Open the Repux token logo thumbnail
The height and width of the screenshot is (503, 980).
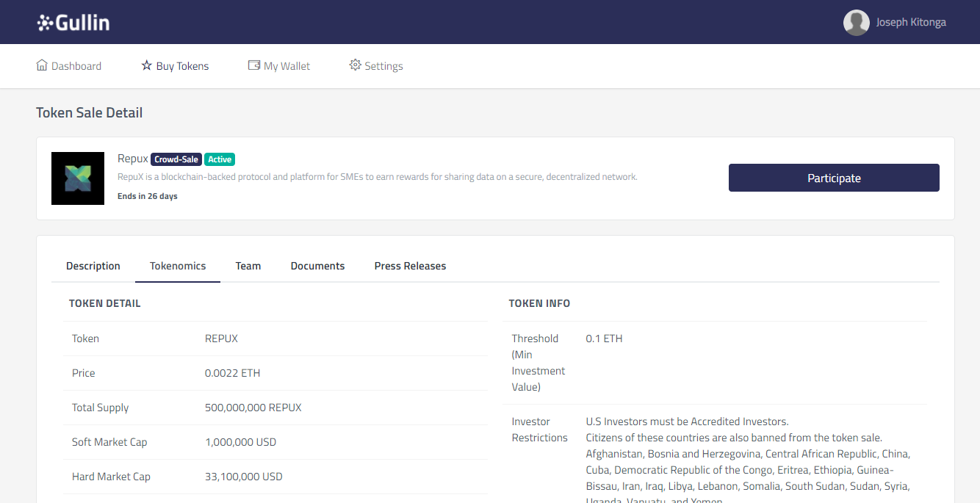pos(78,178)
